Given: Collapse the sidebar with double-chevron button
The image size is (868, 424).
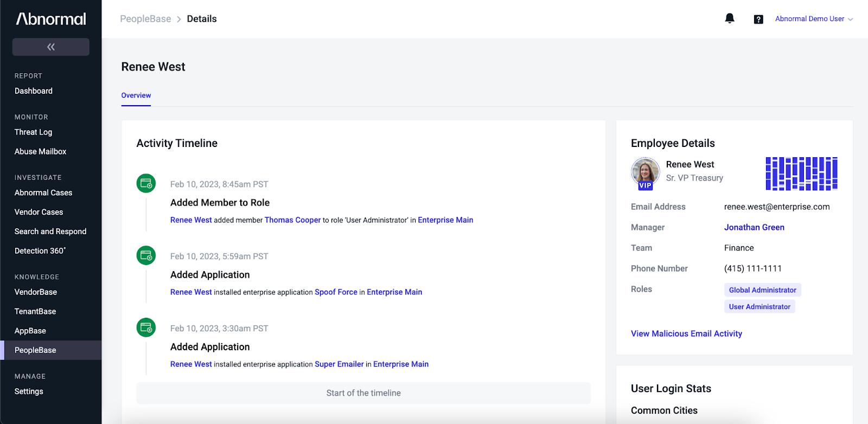Looking at the screenshot, I should click(x=51, y=47).
